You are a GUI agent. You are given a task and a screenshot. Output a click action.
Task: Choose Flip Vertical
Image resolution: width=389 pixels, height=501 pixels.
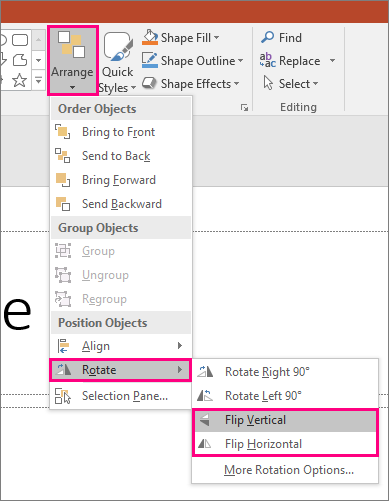pyautogui.click(x=285, y=420)
